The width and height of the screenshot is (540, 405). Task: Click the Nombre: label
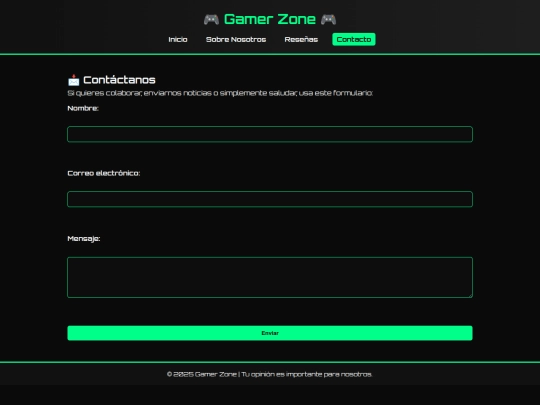click(x=83, y=108)
